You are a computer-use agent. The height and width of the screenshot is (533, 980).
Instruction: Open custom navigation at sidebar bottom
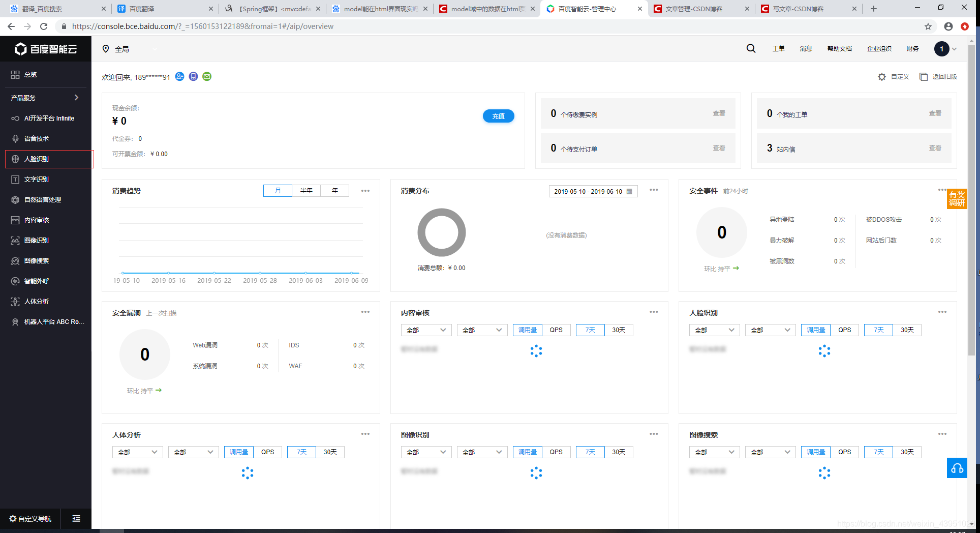[x=30, y=518]
